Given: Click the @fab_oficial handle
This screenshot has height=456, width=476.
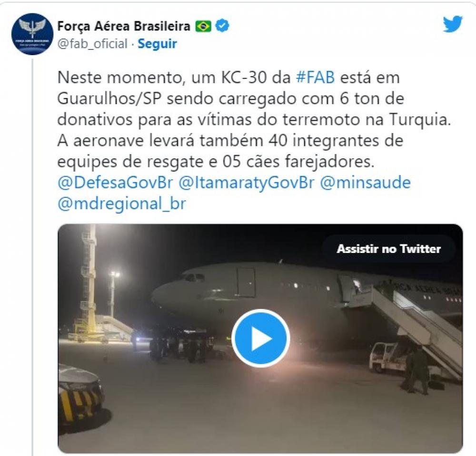Looking at the screenshot, I should coord(93,44).
